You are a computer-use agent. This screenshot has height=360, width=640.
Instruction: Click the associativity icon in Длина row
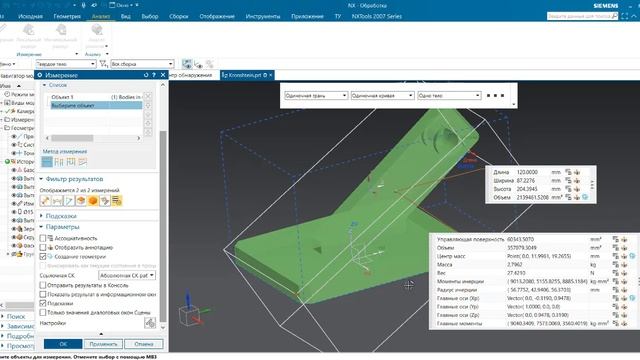pyautogui.click(x=568, y=172)
